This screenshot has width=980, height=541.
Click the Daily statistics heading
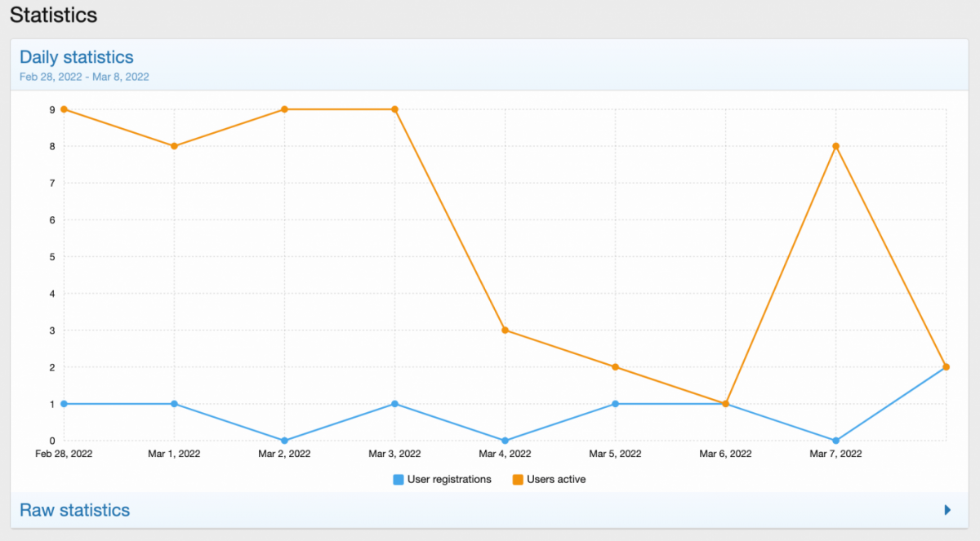[77, 57]
